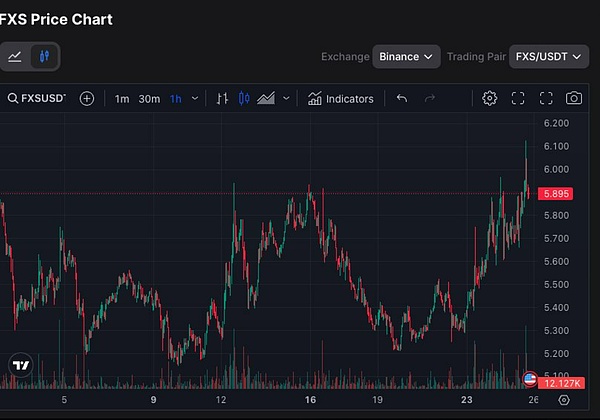Select the area chart style icon
The width and height of the screenshot is (600, 420).
click(266, 98)
